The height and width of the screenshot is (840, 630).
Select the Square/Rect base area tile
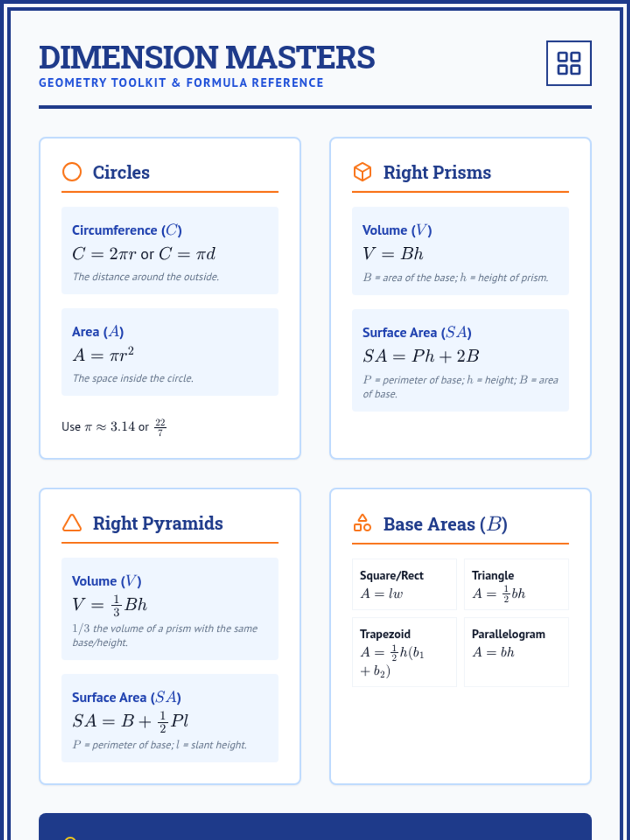click(404, 584)
